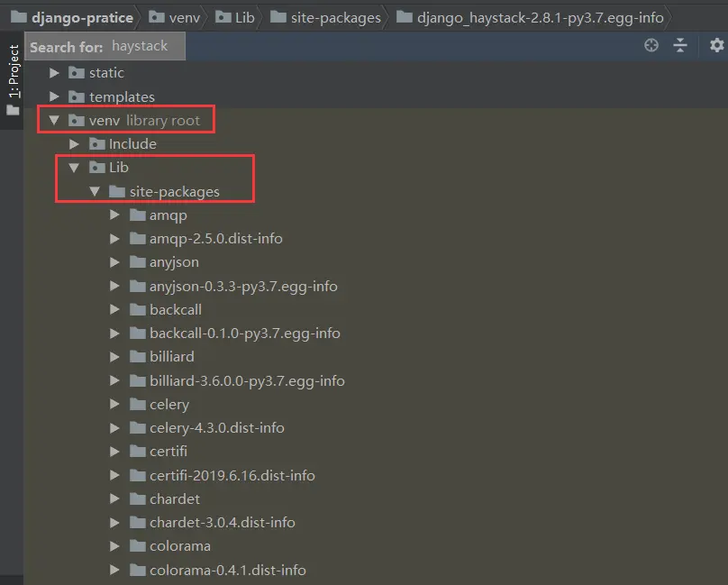Toggle the 1: Project side tool window tab
Screen dimensions: 728x585
pyautogui.click(x=14, y=79)
